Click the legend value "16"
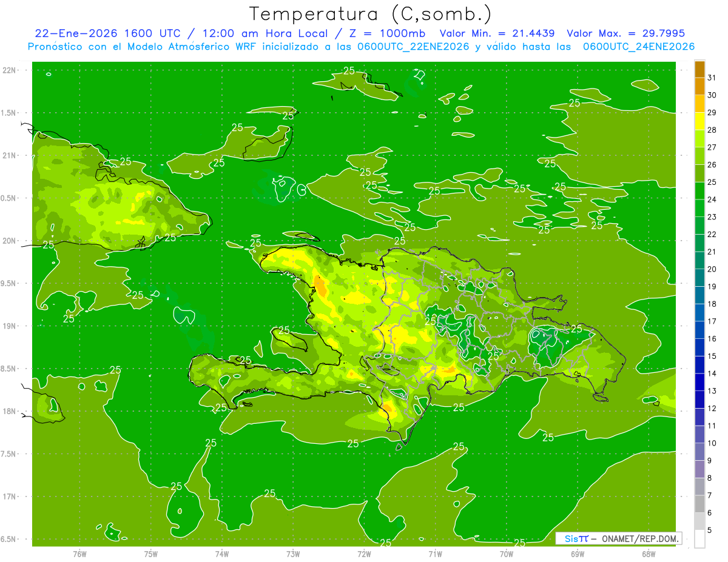Image resolution: width=728 pixels, height=562 pixels. tap(712, 338)
